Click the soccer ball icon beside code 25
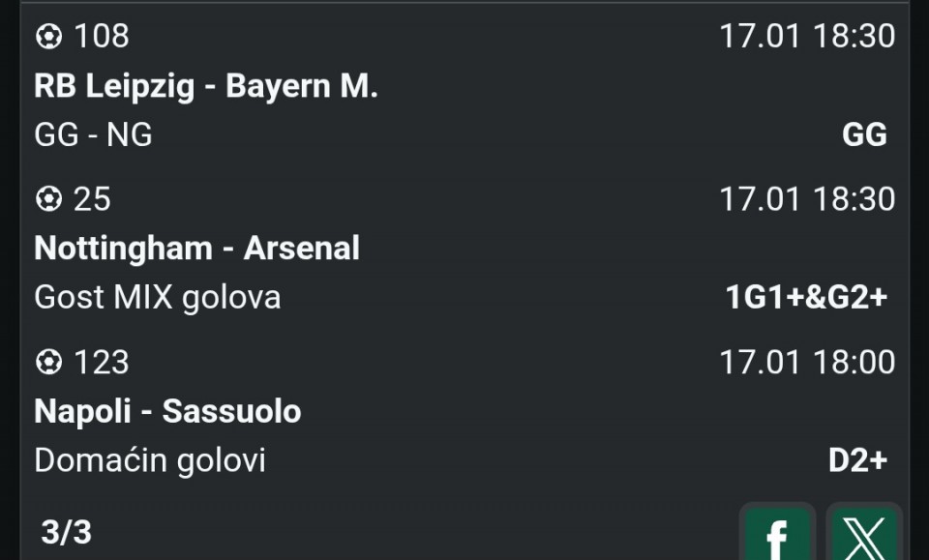 tap(48, 199)
